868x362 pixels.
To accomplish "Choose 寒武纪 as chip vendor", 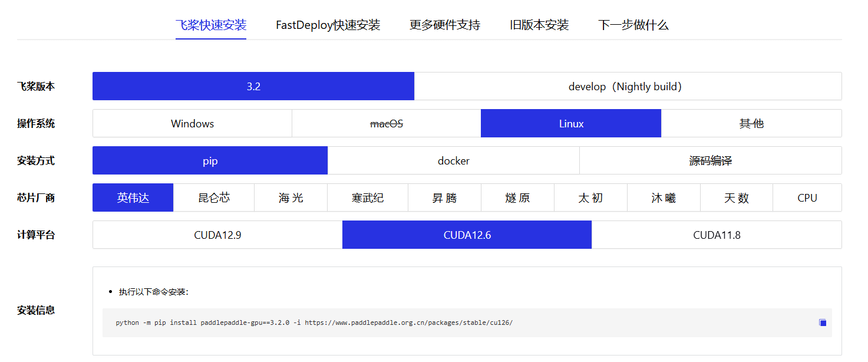I will pos(368,198).
